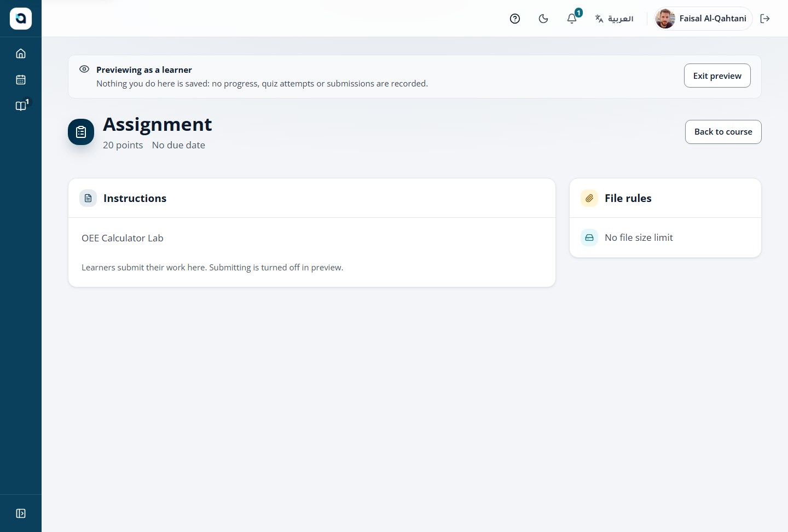Click the 'Assignment' page title
Screen dimensions: 788x532
click(x=158, y=125)
